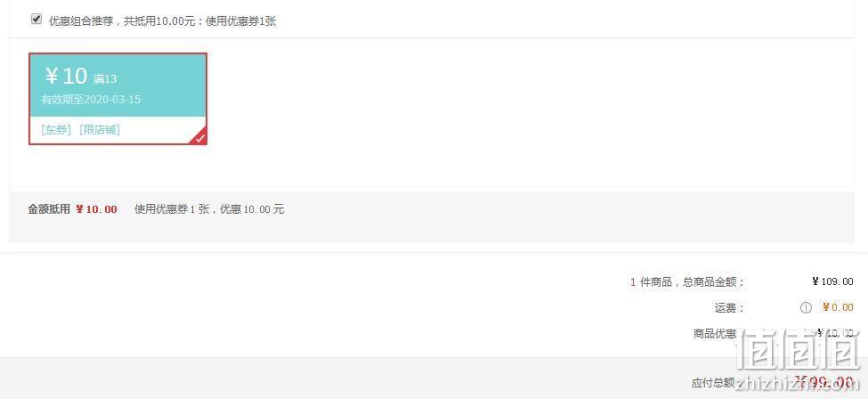The image size is (868, 399).
Task: Click the 满13 threshold label
Action: pyautogui.click(x=105, y=78)
